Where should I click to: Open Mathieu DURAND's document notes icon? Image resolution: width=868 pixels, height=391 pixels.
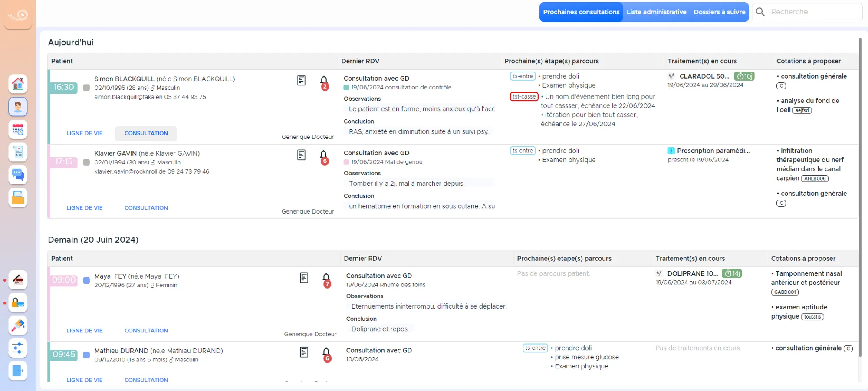coord(304,352)
